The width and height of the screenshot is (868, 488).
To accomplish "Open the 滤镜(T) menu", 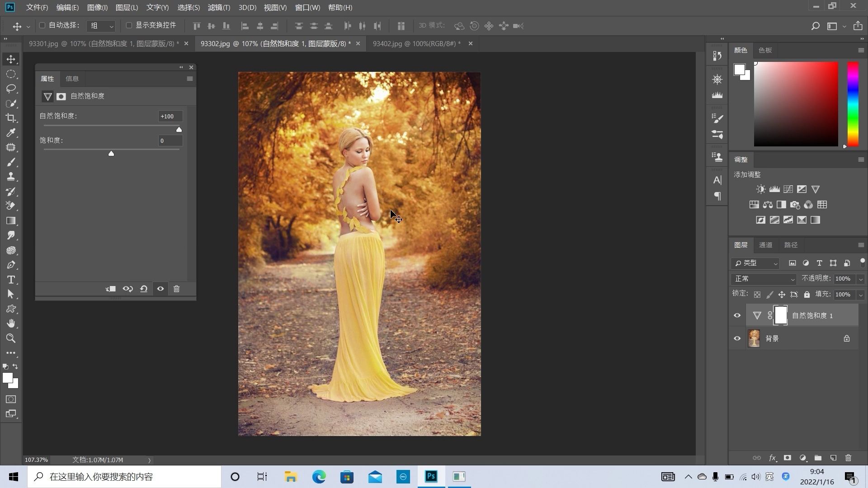I will tap(219, 7).
